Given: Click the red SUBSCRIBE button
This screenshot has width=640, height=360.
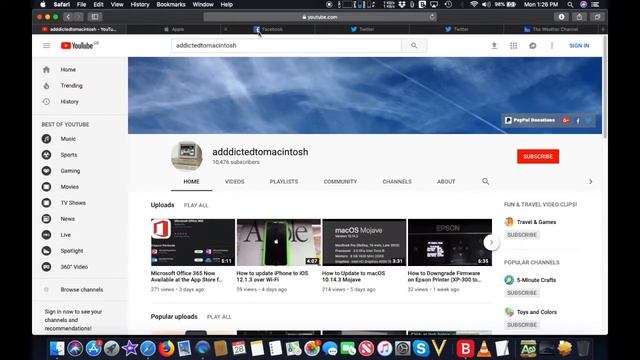Looking at the screenshot, I should click(x=538, y=156).
